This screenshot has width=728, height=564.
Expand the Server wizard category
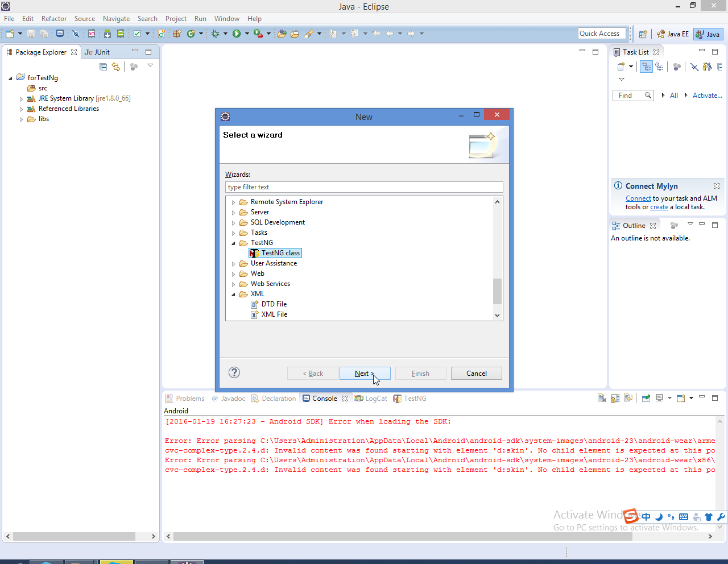point(233,213)
